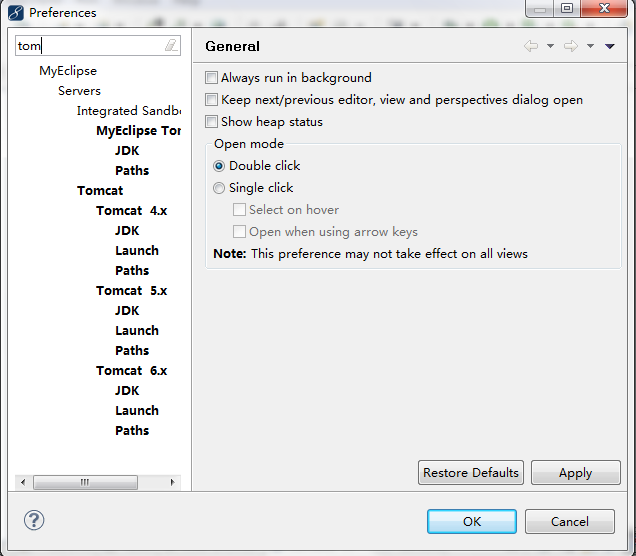
Task: Select Paths under Tomcat 4.x
Action: tap(132, 270)
